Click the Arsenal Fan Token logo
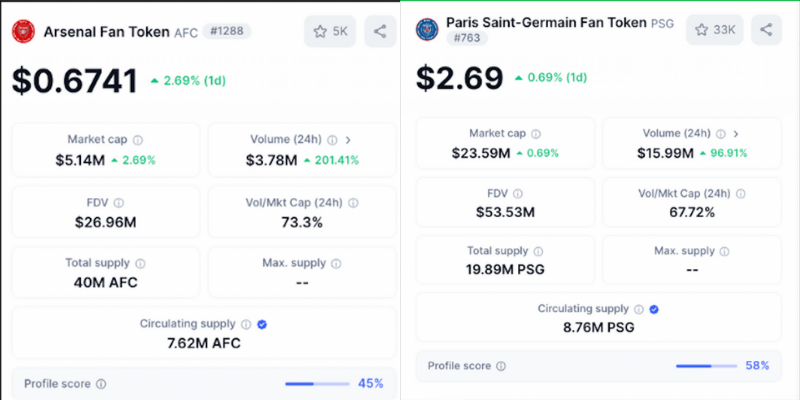800x400 pixels. pos(24,32)
